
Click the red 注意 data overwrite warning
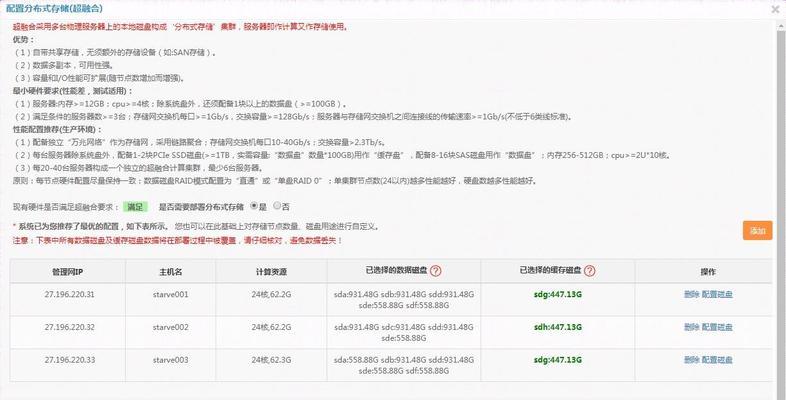[x=177, y=241]
